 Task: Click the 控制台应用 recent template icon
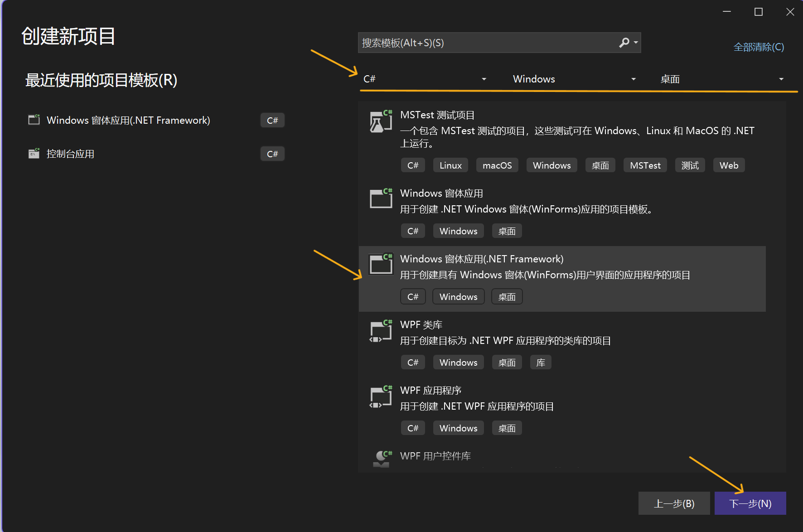pos(34,153)
